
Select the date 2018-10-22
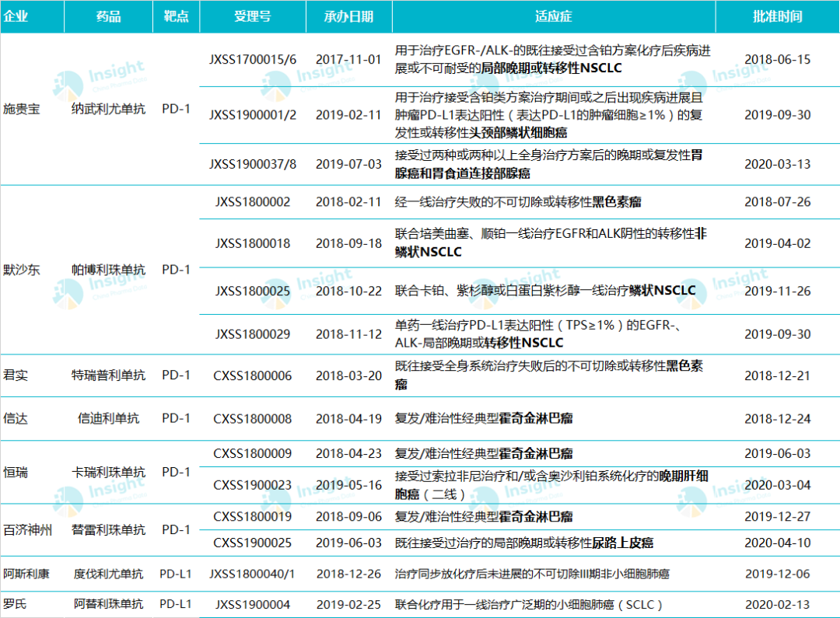tap(348, 292)
